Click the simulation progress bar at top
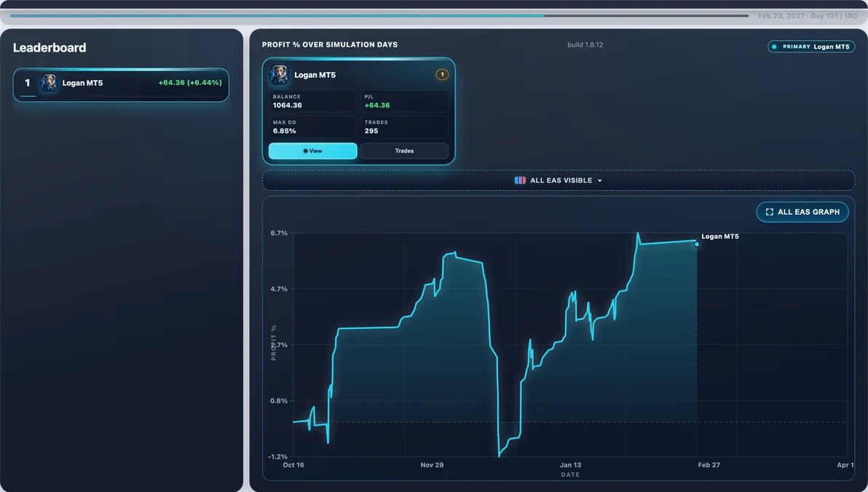The width and height of the screenshot is (868, 492). coord(379,16)
